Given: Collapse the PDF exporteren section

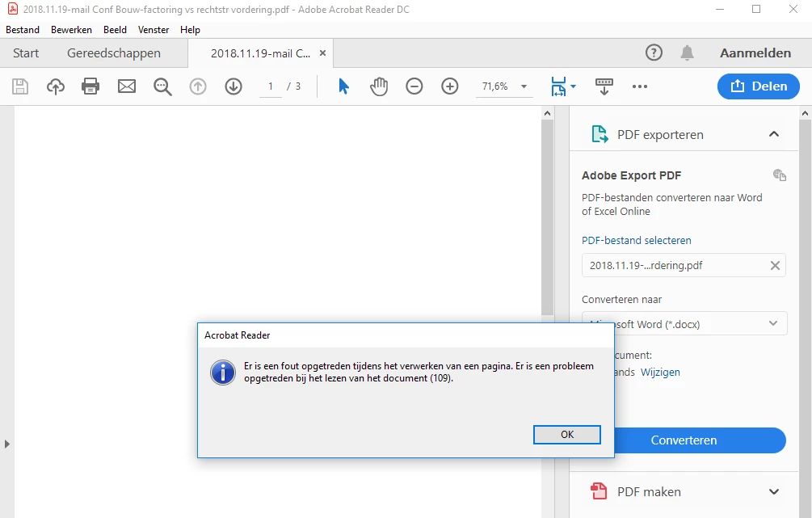Looking at the screenshot, I should pos(774,134).
